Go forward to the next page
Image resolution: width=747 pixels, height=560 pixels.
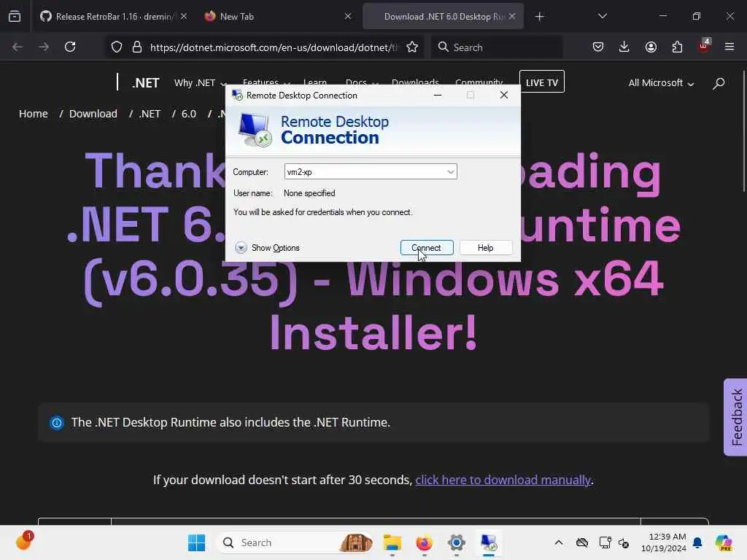[44, 47]
